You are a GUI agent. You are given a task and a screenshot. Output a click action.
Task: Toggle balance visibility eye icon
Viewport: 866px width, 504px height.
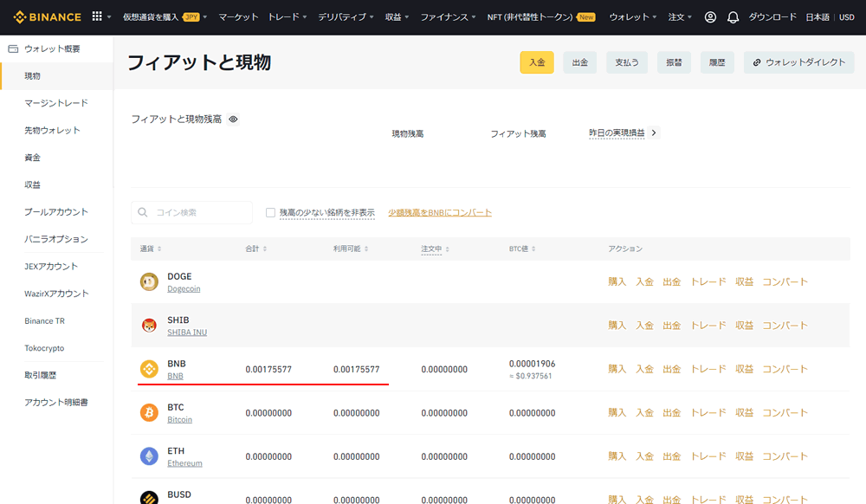click(x=233, y=120)
